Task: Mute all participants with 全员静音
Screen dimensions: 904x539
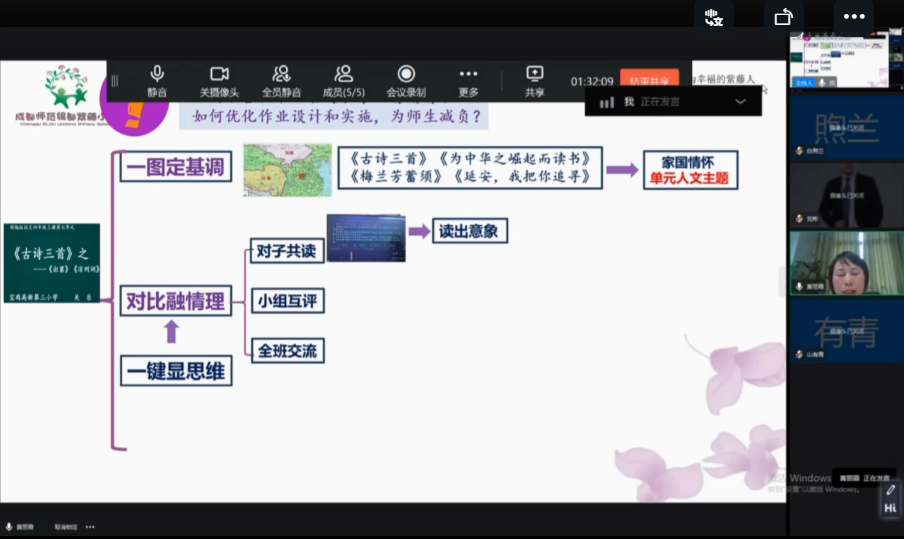Action: (282, 80)
